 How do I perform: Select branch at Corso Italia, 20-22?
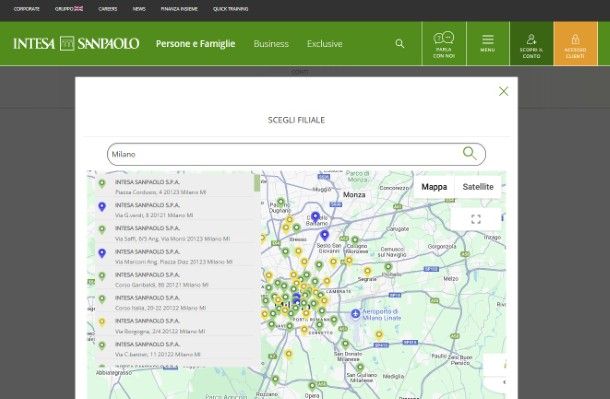[x=175, y=303]
